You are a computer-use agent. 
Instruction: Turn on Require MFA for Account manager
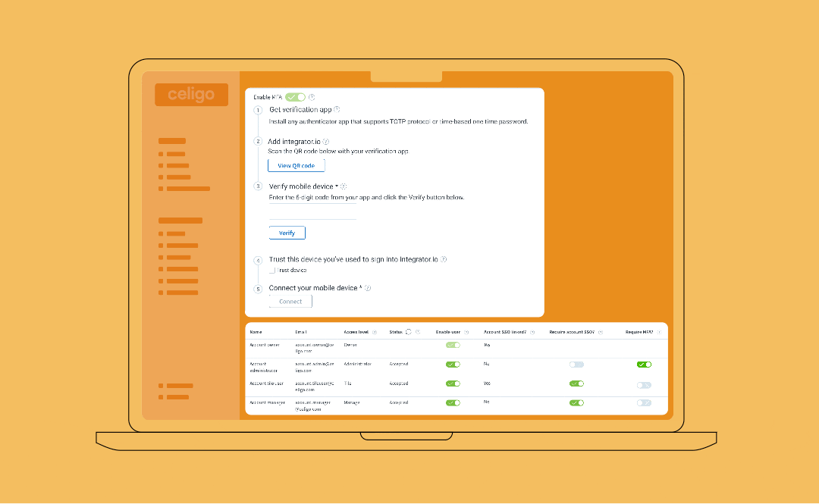(x=644, y=402)
